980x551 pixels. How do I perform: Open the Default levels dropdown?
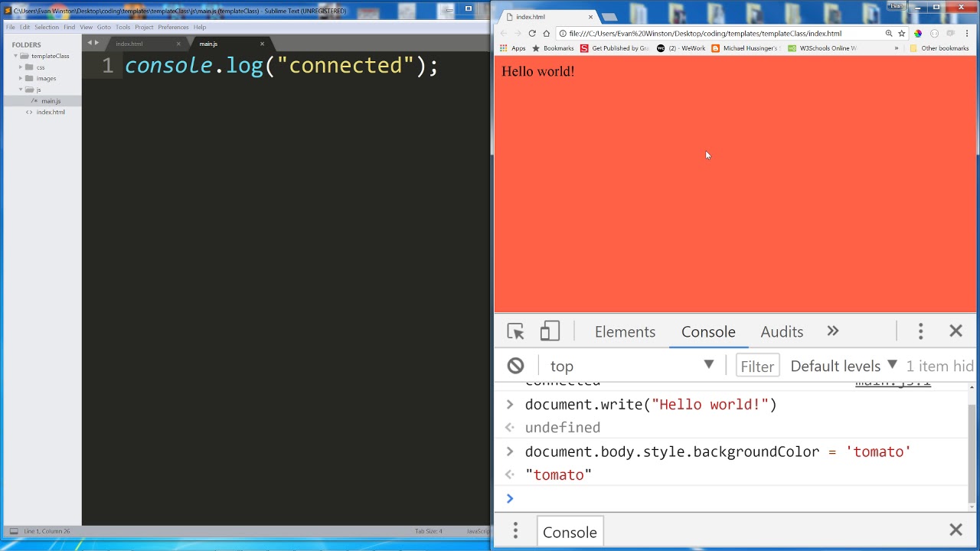(x=844, y=366)
